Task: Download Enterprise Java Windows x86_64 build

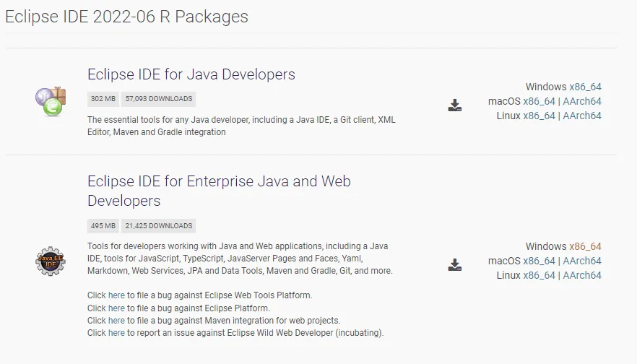Action: tap(585, 246)
